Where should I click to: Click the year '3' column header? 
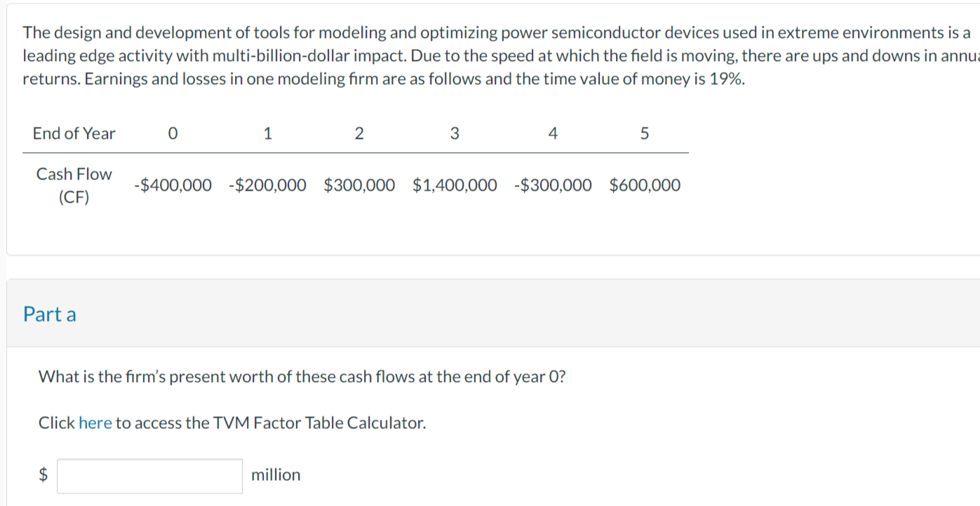click(x=455, y=133)
